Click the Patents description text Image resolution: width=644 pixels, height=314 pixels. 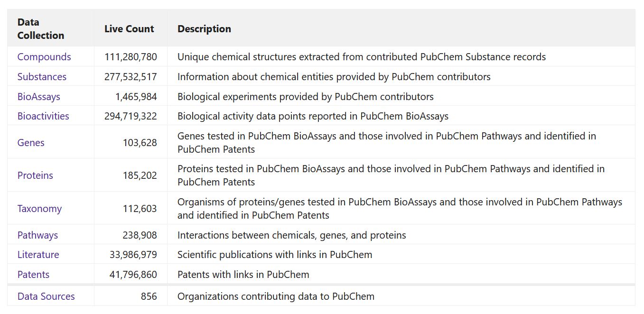(x=243, y=275)
